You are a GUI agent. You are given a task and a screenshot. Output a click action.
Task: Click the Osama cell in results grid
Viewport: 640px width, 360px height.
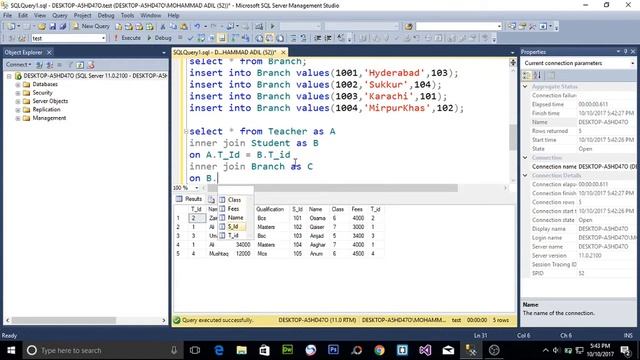[x=317, y=218]
